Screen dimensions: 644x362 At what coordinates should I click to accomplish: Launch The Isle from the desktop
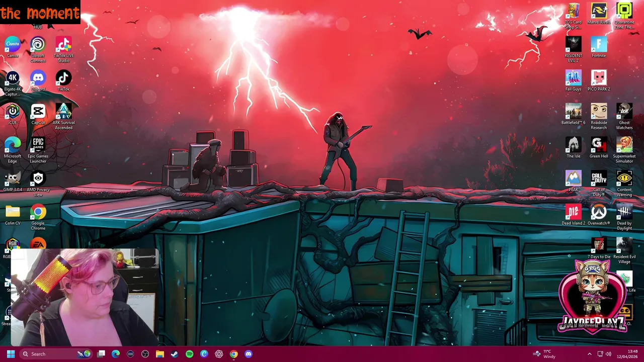[x=573, y=148]
